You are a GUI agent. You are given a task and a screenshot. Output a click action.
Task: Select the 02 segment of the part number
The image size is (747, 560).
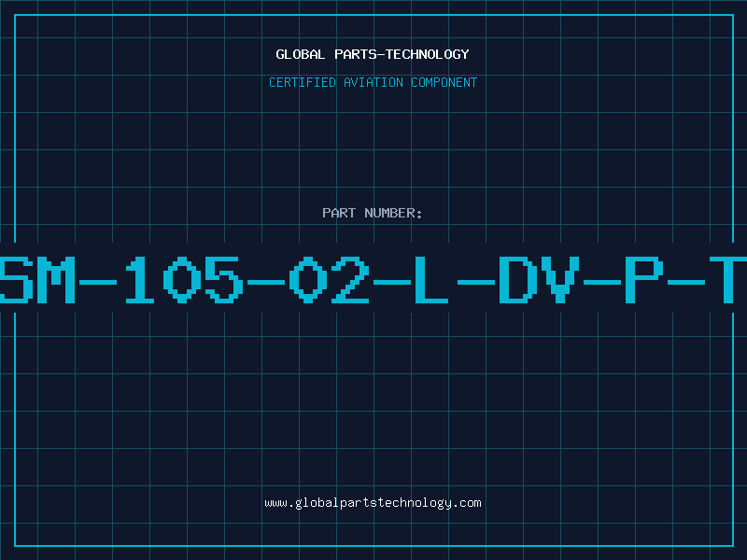pyautogui.click(x=330, y=279)
